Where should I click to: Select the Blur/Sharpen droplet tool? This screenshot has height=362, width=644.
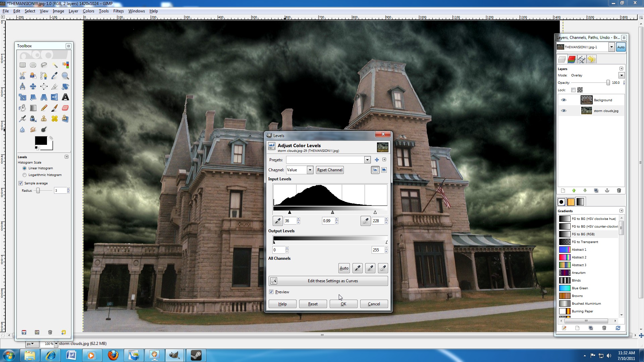pyautogui.click(x=22, y=129)
